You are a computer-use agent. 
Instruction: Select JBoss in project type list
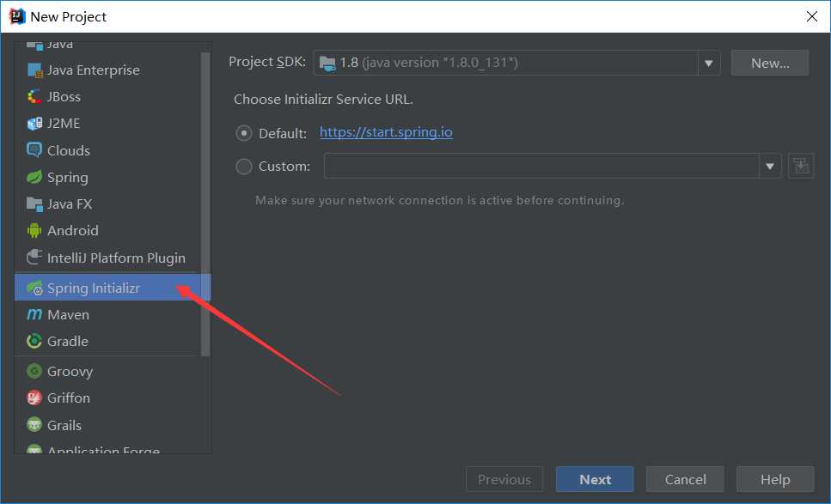click(x=108, y=97)
